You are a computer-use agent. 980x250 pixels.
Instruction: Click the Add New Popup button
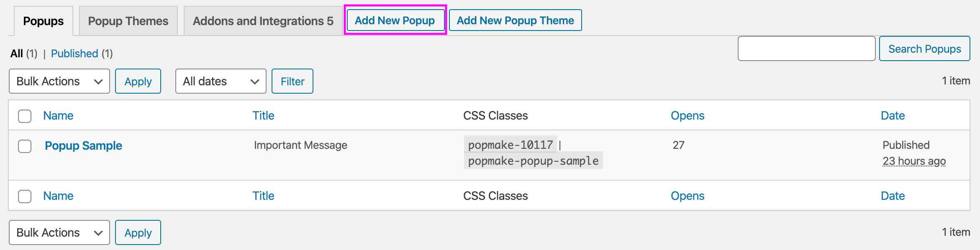(395, 20)
